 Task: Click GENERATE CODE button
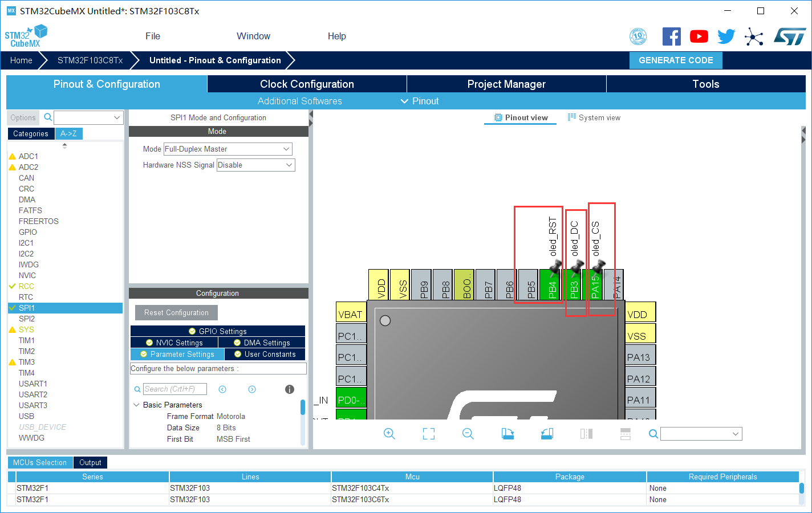[x=676, y=60]
